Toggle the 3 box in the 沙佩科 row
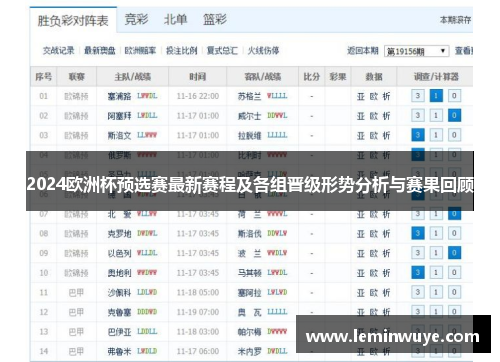The image size is (500, 362). tap(418, 292)
